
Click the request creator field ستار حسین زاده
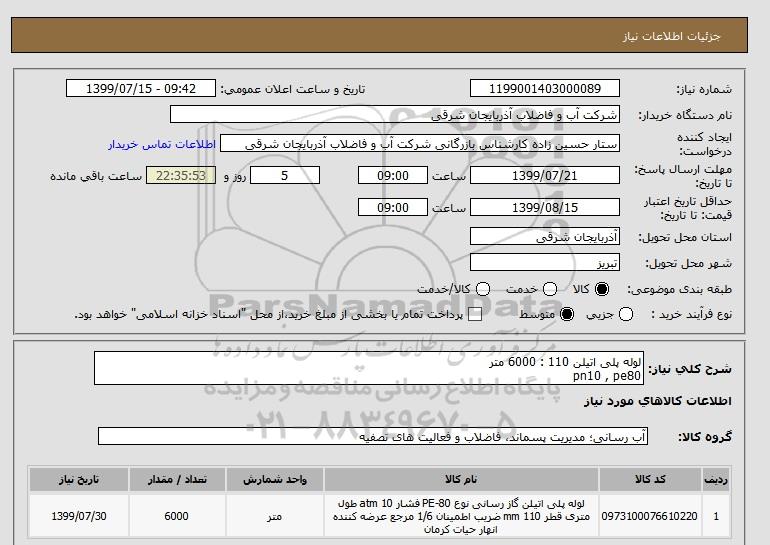tap(420, 144)
